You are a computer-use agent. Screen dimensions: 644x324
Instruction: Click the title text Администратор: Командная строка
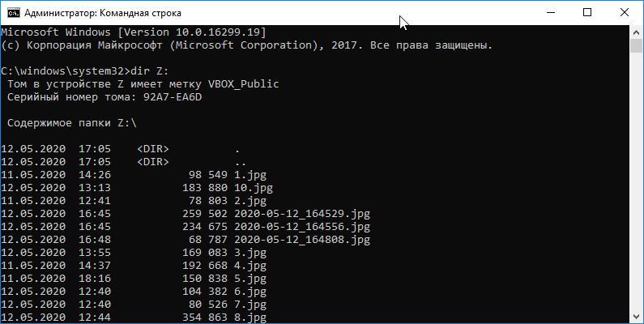pos(103,13)
